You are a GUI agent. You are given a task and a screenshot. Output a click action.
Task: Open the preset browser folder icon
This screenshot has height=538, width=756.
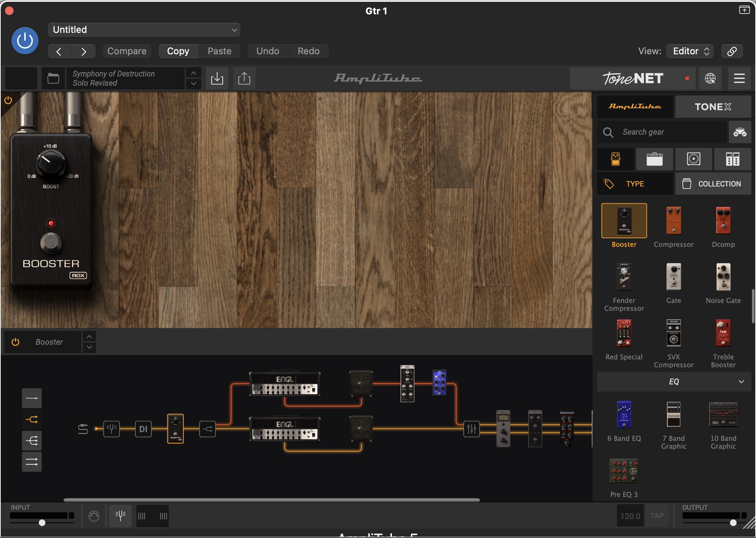click(x=53, y=78)
